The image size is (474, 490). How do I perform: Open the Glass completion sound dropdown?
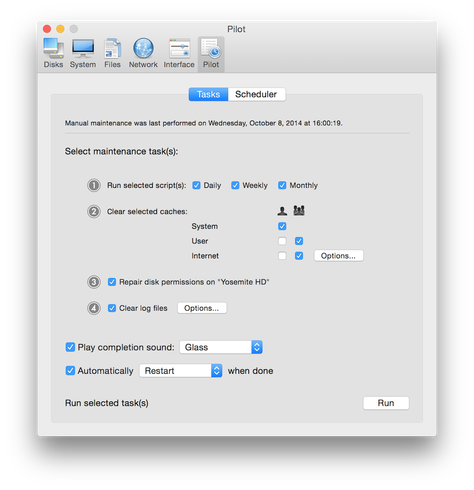tap(221, 347)
